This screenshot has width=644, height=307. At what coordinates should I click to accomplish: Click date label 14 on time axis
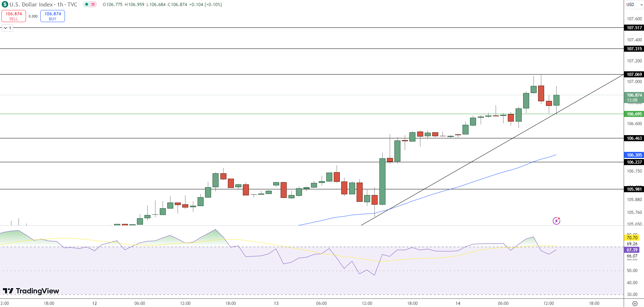(x=458, y=303)
